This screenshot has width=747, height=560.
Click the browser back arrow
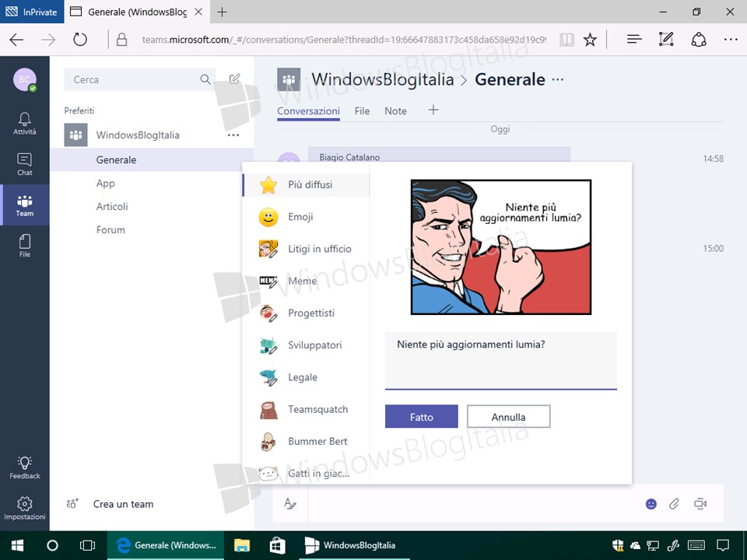(x=16, y=40)
